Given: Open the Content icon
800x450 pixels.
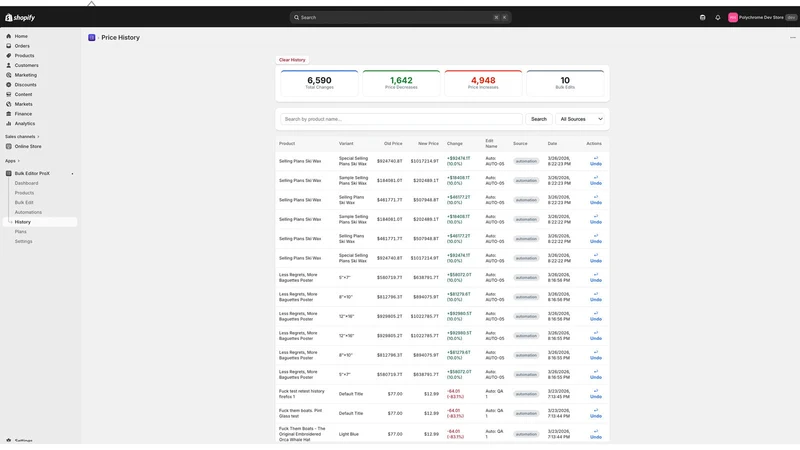Looking at the screenshot, I should point(9,94).
